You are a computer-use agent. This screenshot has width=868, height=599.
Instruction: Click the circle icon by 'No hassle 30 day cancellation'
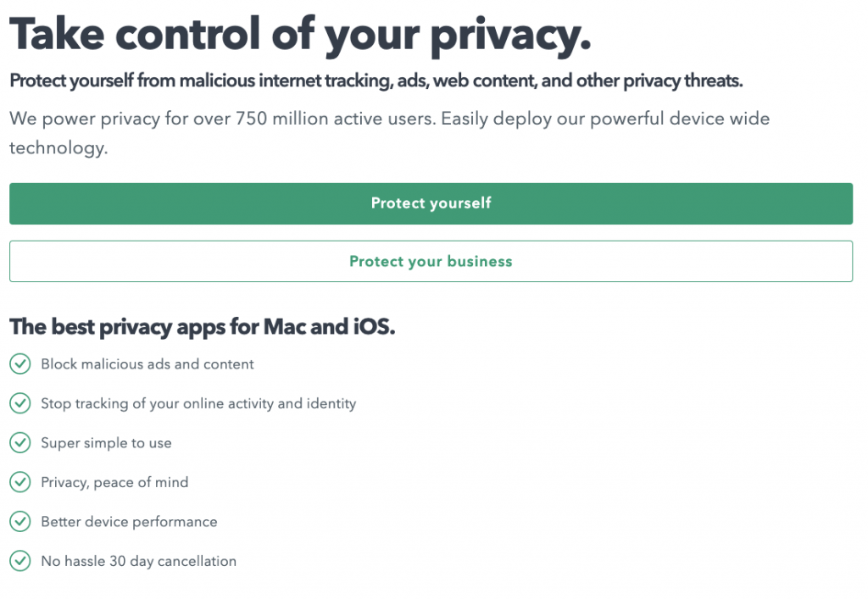[20, 561]
